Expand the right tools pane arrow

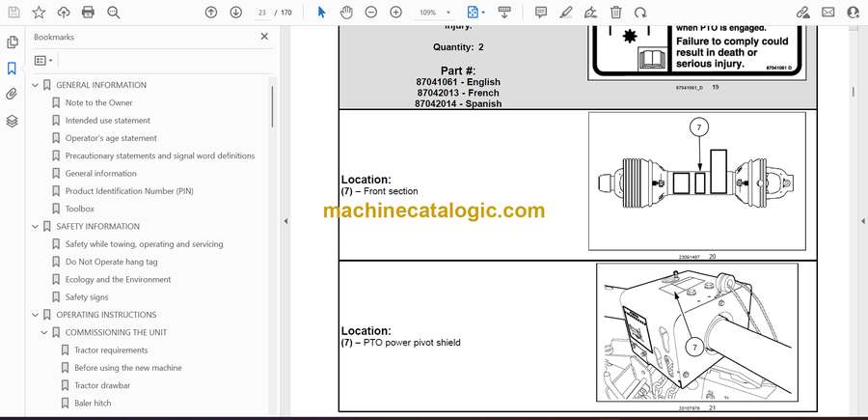point(862,221)
